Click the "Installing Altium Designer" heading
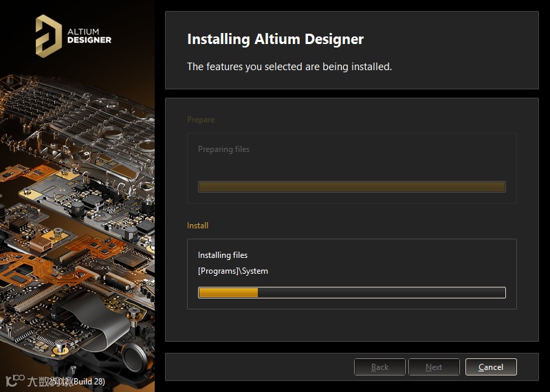 coord(276,39)
